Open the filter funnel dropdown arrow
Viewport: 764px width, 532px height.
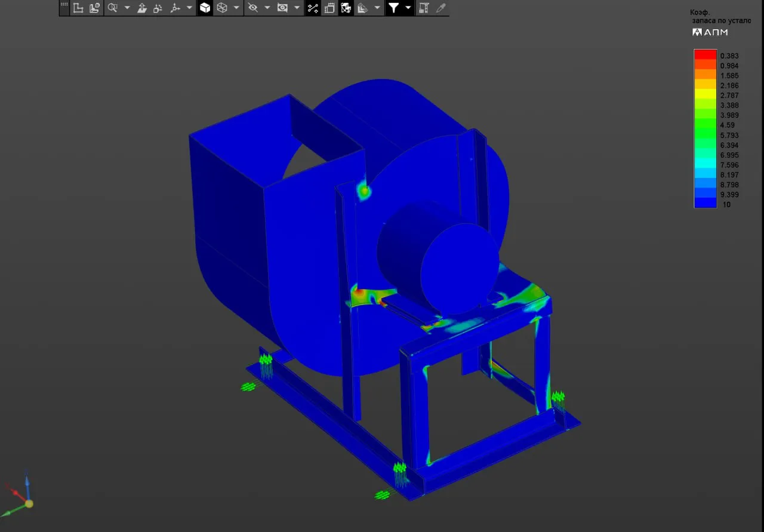[x=408, y=8]
